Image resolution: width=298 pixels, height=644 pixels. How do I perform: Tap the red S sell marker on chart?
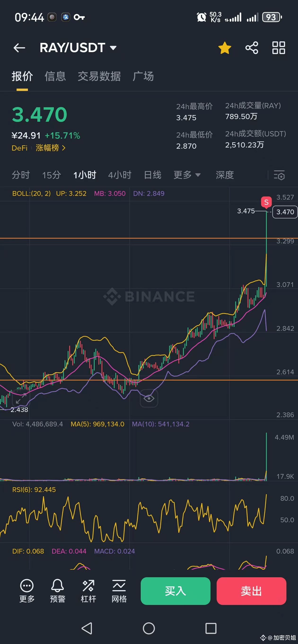point(266,202)
